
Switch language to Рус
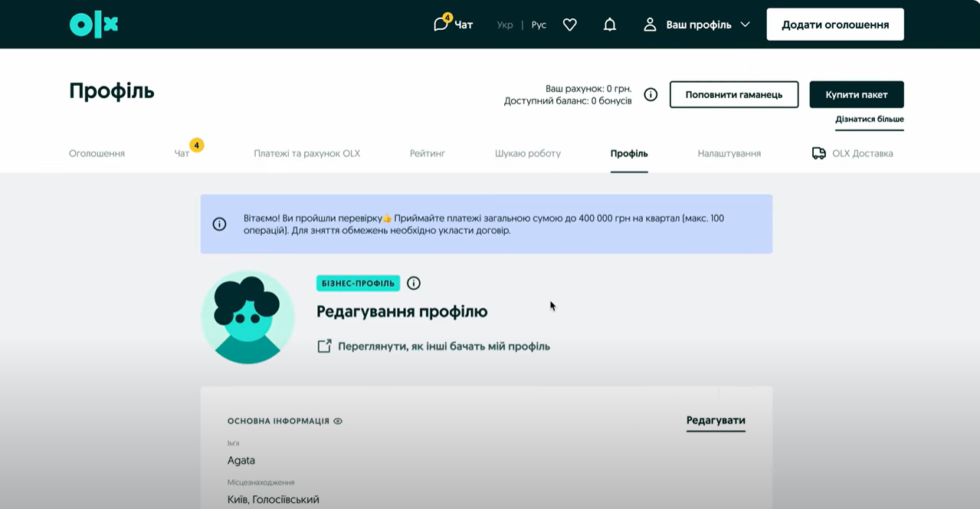[539, 25]
